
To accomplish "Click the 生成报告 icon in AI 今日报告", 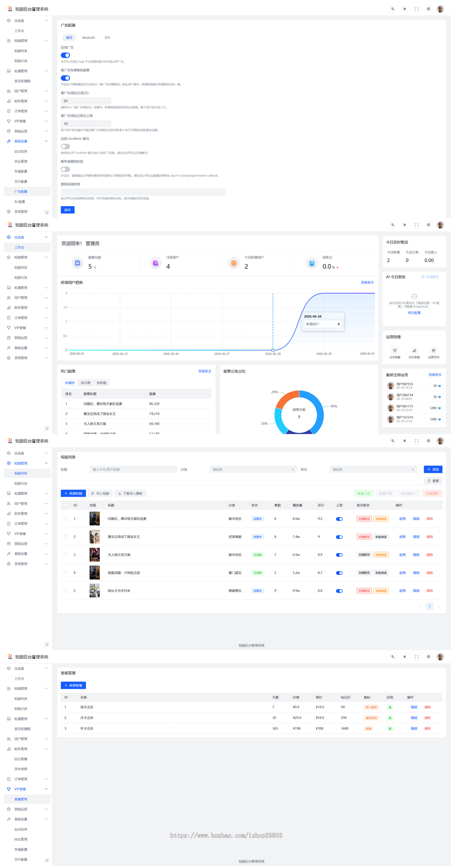I will point(423,277).
